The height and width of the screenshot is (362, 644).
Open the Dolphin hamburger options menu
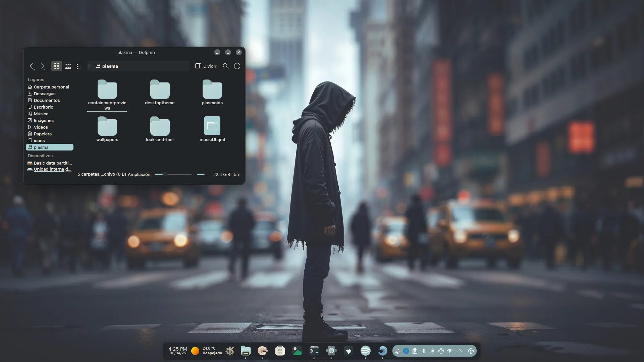tap(237, 66)
